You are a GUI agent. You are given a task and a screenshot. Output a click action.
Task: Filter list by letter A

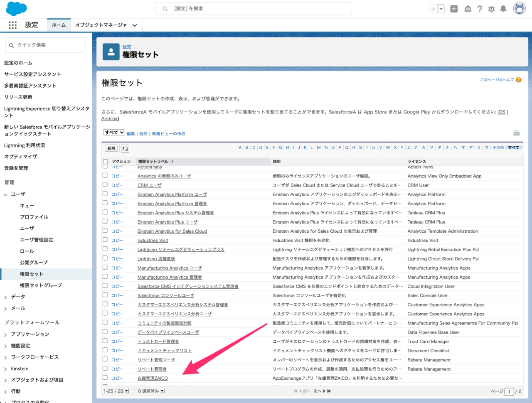[x=240, y=147]
